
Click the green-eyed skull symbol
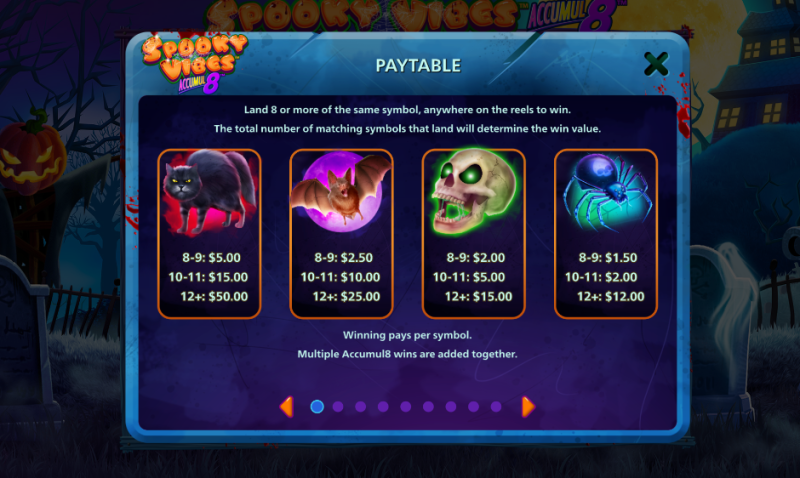(x=473, y=191)
